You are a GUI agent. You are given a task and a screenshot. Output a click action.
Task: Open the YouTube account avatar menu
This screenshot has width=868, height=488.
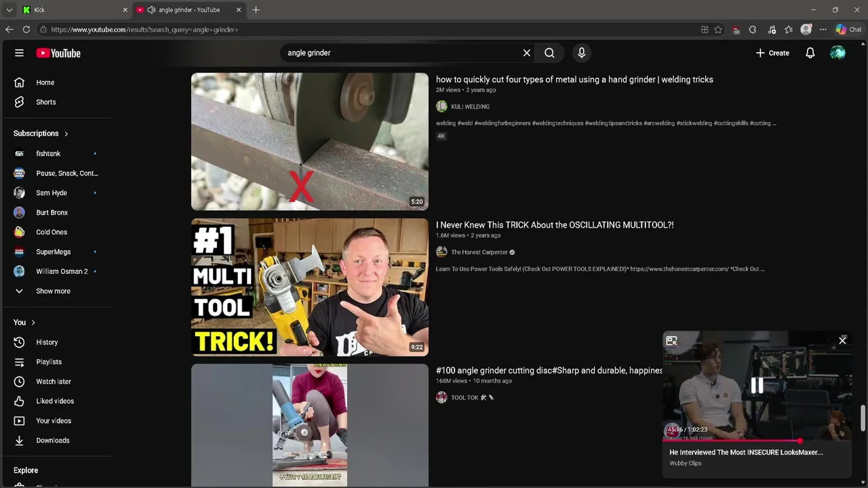click(x=837, y=53)
